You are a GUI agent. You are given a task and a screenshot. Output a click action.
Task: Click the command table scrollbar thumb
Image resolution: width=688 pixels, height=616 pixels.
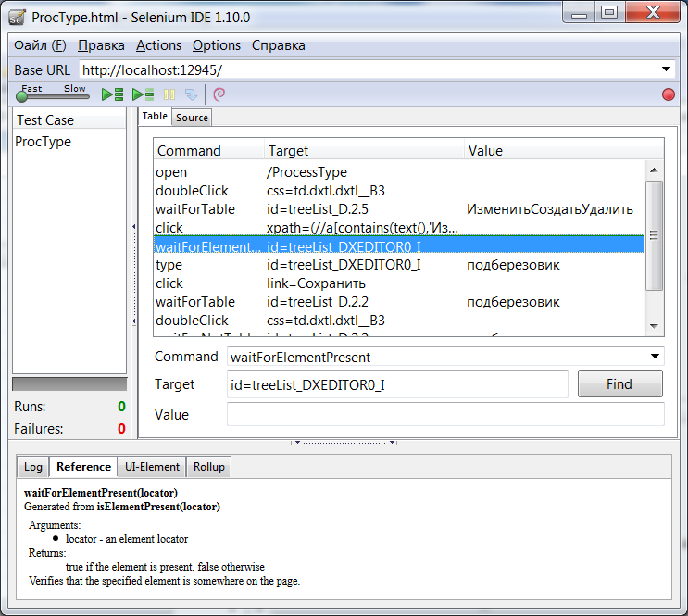(654, 235)
